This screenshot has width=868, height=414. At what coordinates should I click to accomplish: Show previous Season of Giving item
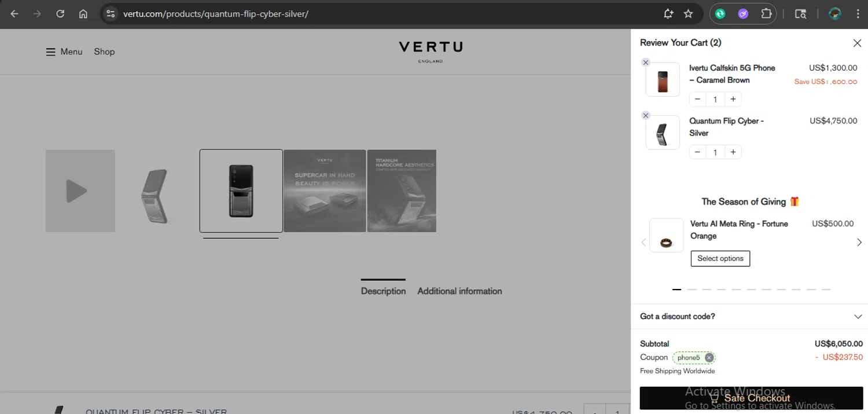coord(643,242)
